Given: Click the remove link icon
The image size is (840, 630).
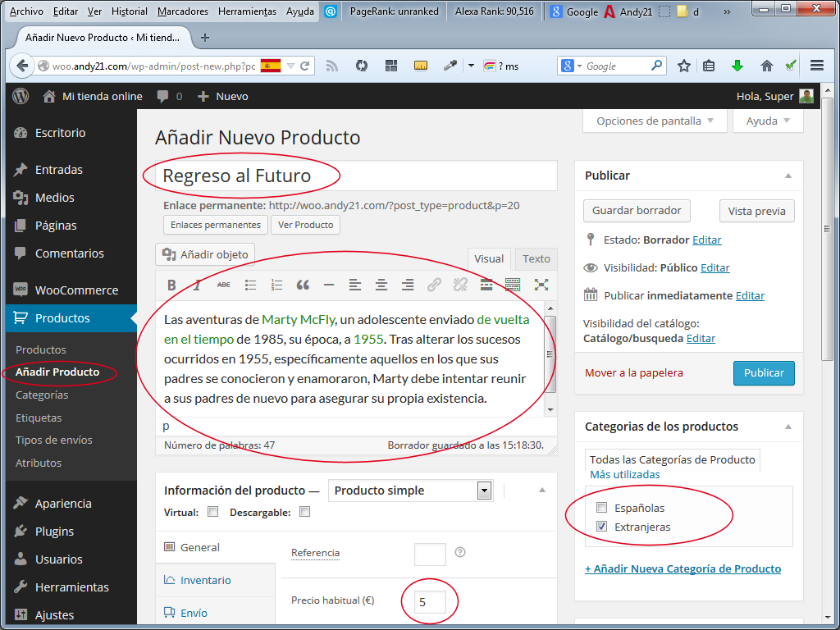Looking at the screenshot, I should pyautogui.click(x=460, y=285).
